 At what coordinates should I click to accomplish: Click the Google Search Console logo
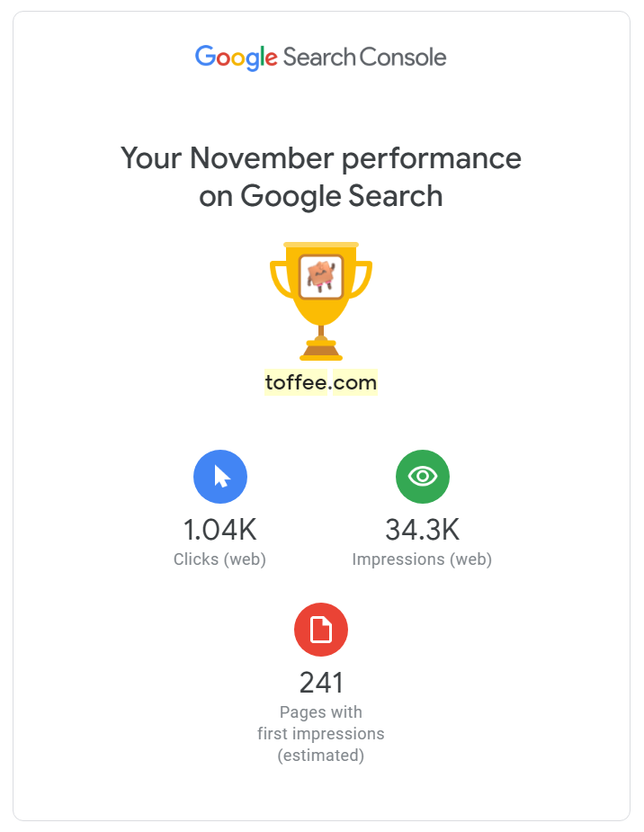coord(321,58)
